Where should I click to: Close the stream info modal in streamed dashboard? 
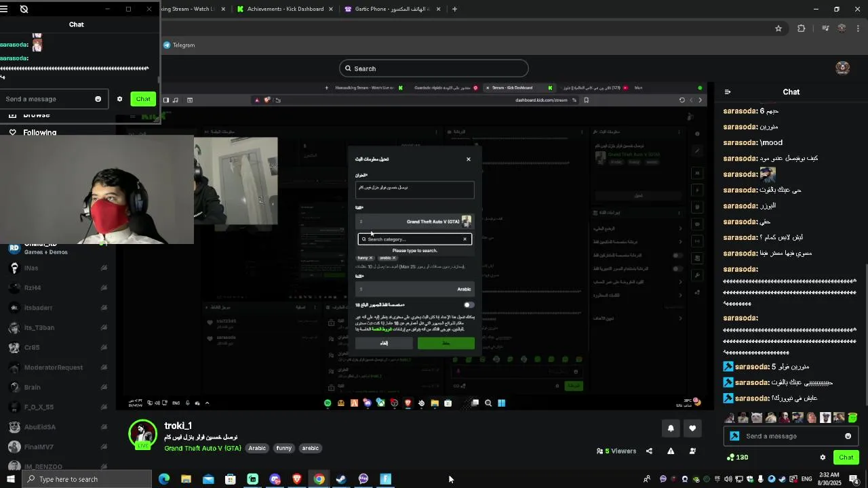[x=468, y=159]
